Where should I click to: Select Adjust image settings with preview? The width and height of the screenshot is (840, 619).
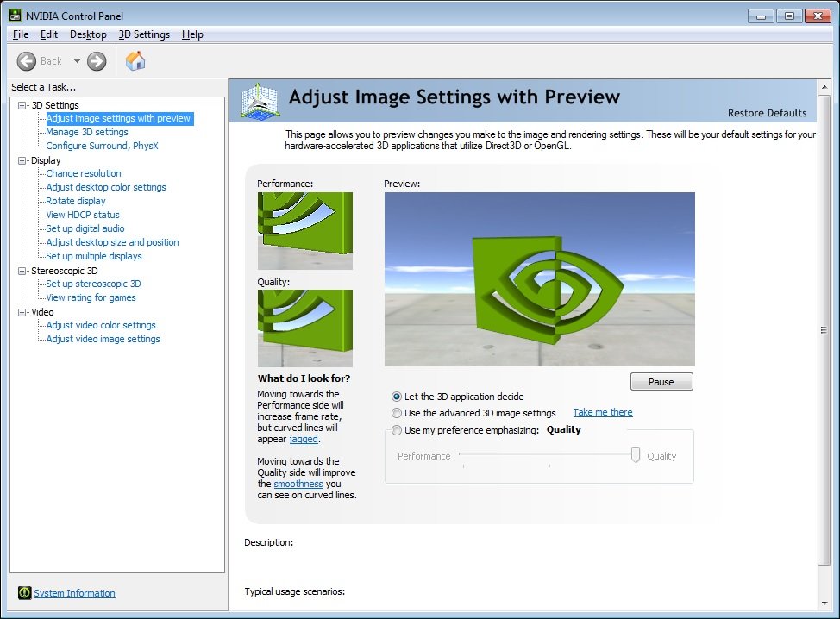(118, 118)
